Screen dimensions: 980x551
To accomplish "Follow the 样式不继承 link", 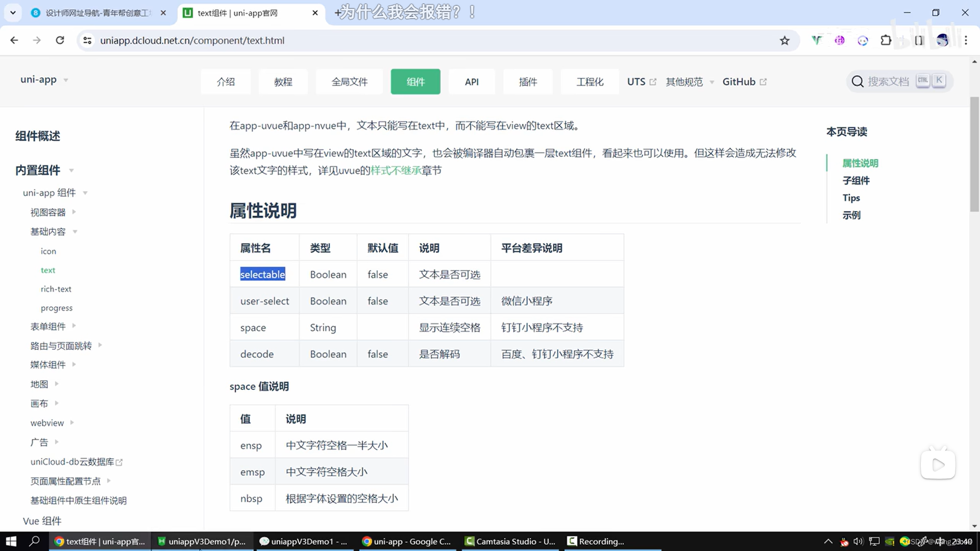I will 396,170.
